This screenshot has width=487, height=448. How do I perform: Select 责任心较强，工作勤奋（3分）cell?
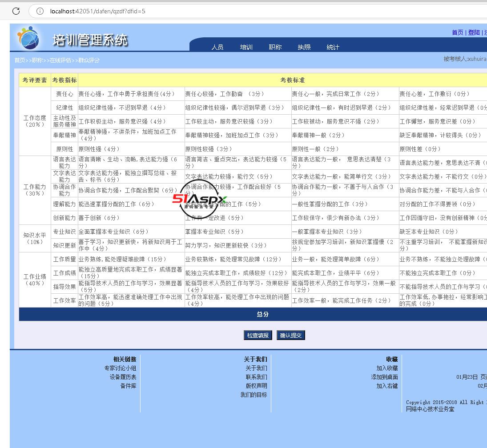point(238,94)
